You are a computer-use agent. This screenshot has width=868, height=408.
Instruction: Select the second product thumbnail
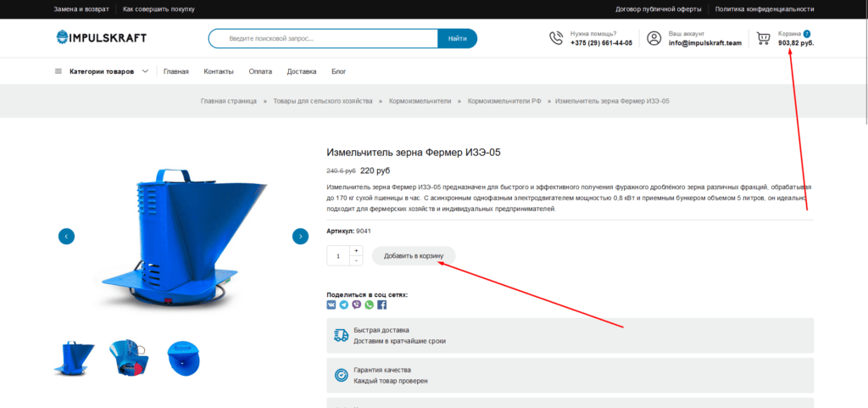pyautogui.click(x=130, y=359)
